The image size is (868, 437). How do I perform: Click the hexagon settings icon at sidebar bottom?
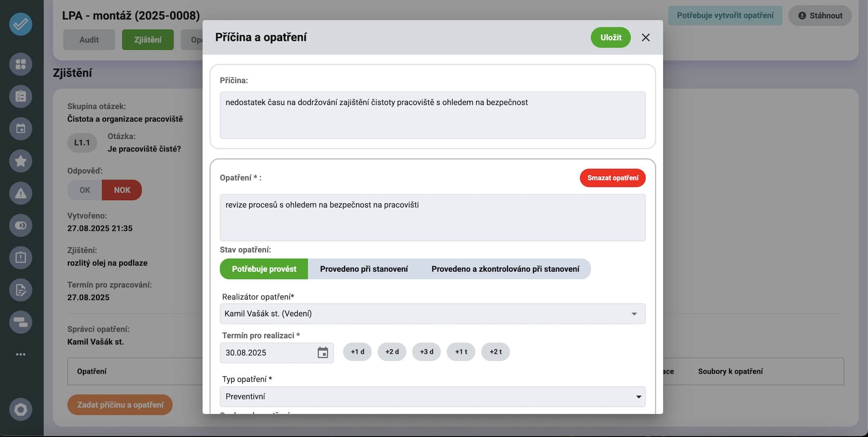(x=20, y=409)
